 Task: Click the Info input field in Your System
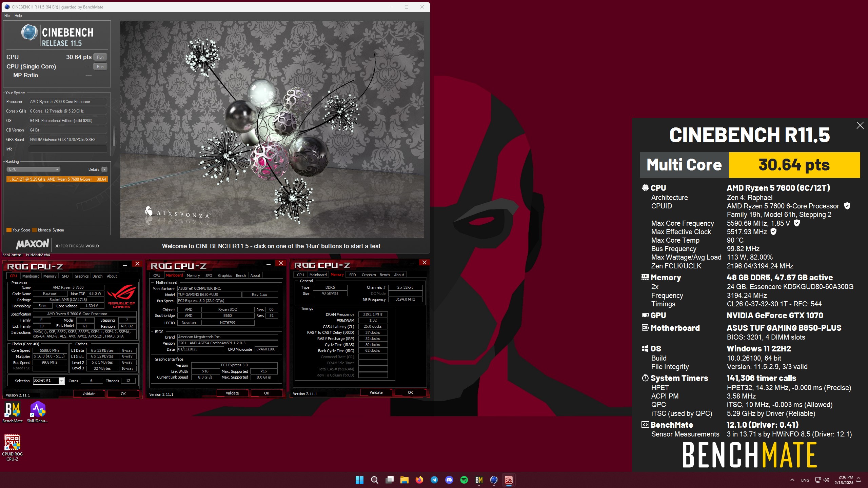[x=68, y=149]
